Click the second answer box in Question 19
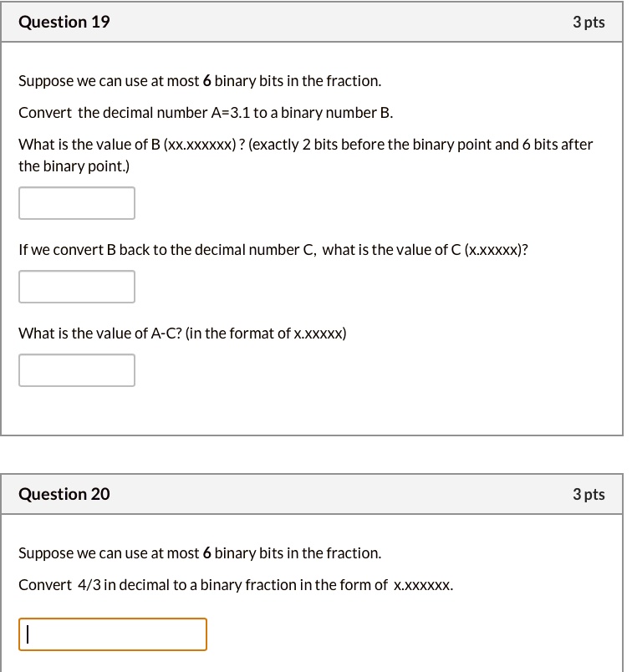 76,286
